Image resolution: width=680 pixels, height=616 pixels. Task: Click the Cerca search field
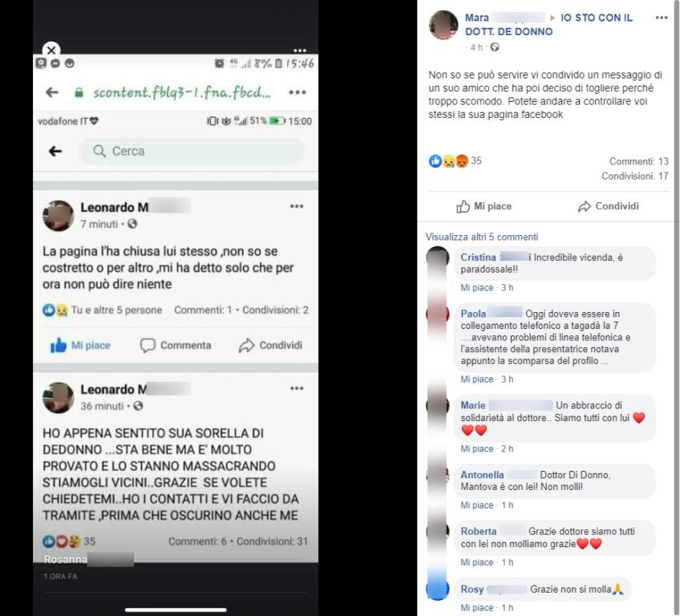(191, 152)
